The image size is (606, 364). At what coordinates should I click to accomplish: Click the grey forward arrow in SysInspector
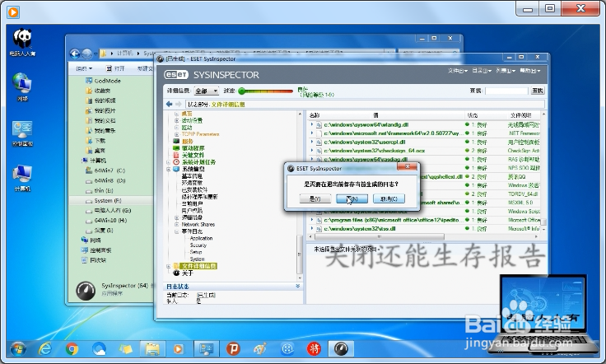[178, 104]
